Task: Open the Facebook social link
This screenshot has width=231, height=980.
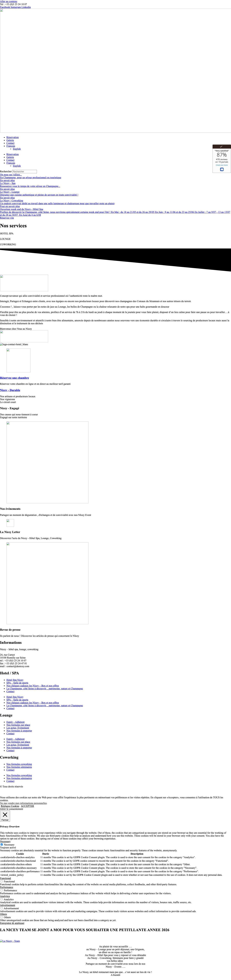Action: coord(5,7)
